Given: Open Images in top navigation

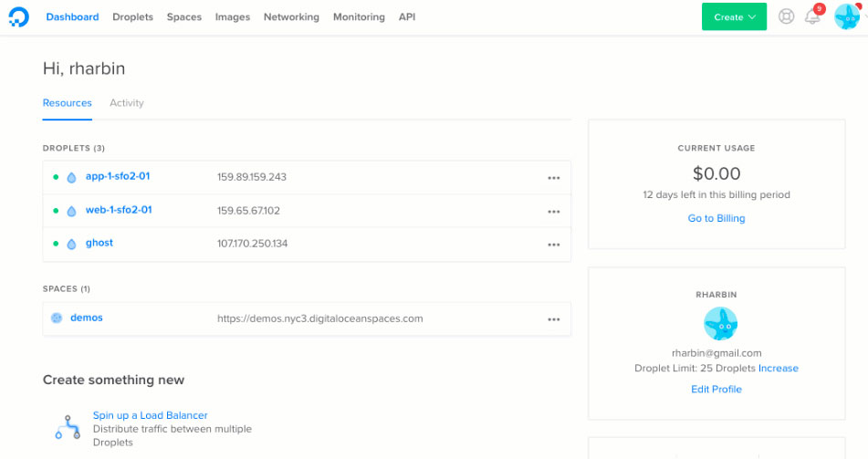Looking at the screenshot, I should (x=233, y=17).
